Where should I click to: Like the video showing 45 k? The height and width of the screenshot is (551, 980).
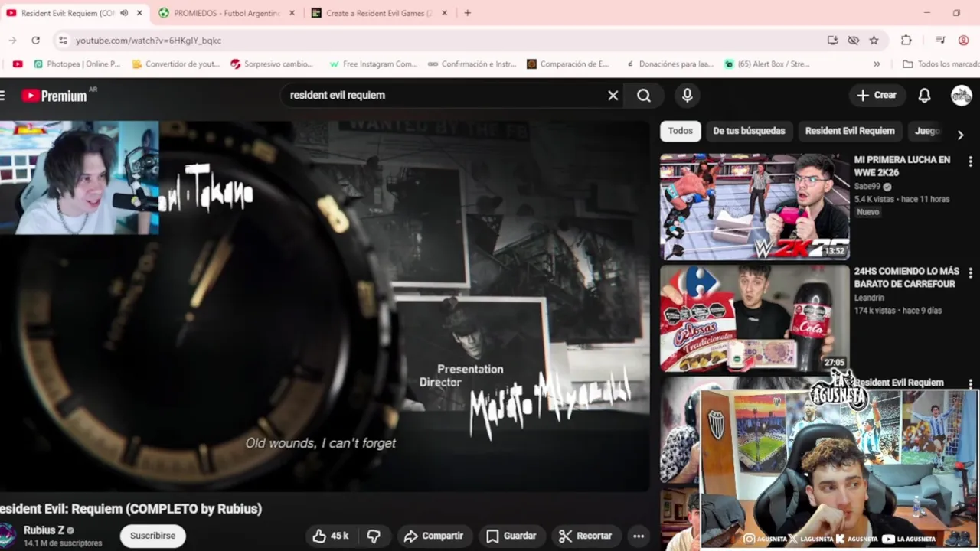coord(331,536)
